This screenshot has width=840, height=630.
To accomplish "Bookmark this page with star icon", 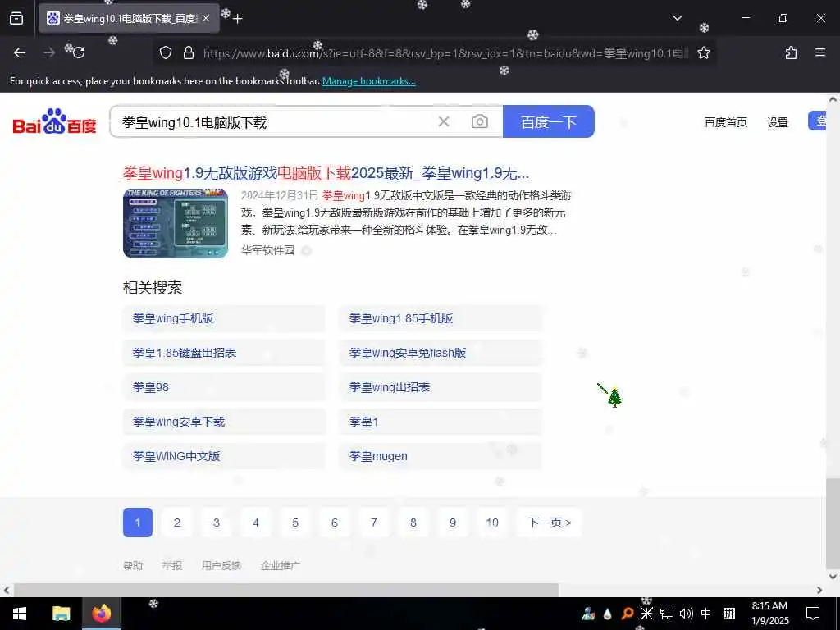I will [703, 52].
